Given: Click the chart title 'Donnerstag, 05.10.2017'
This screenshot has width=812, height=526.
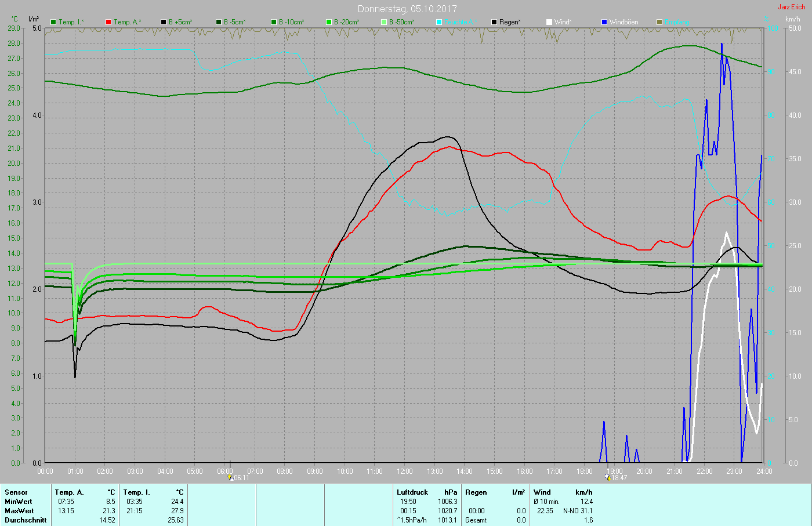Looking at the screenshot, I should 407,9.
